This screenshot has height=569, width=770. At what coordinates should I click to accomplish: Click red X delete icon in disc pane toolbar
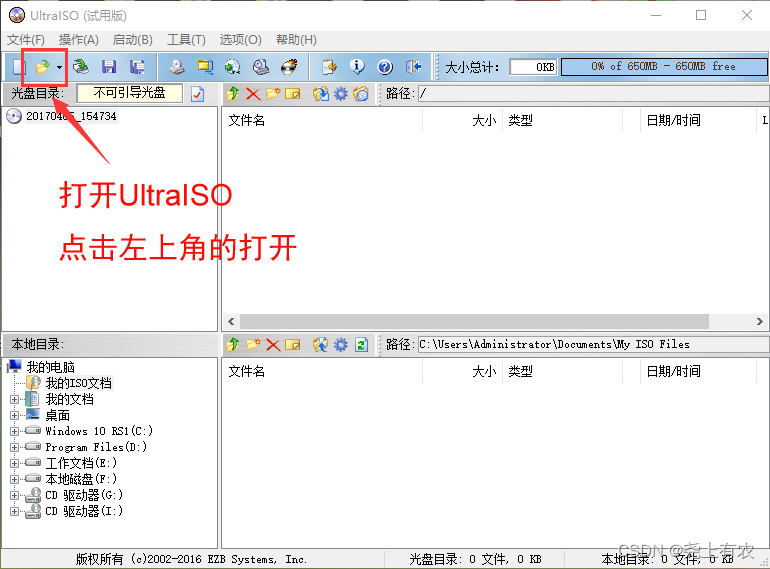tap(253, 93)
